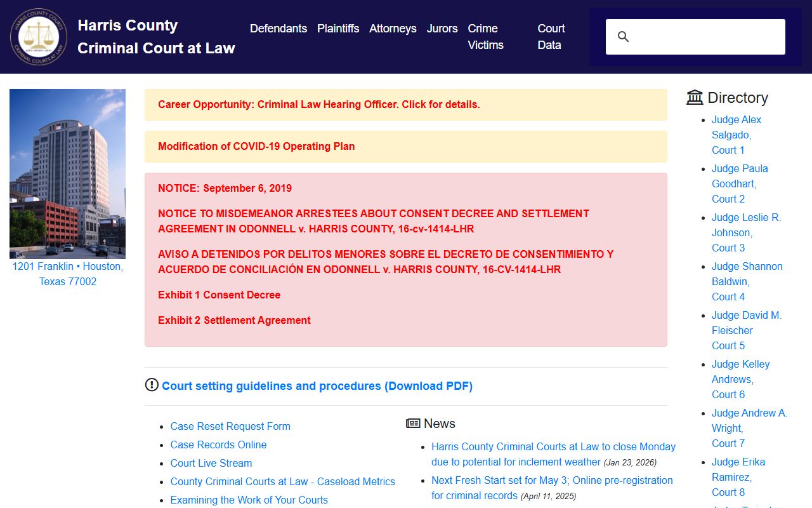Open Judge David M. Fleischer, Court 5
The width and height of the screenshot is (812, 508).
(x=747, y=331)
